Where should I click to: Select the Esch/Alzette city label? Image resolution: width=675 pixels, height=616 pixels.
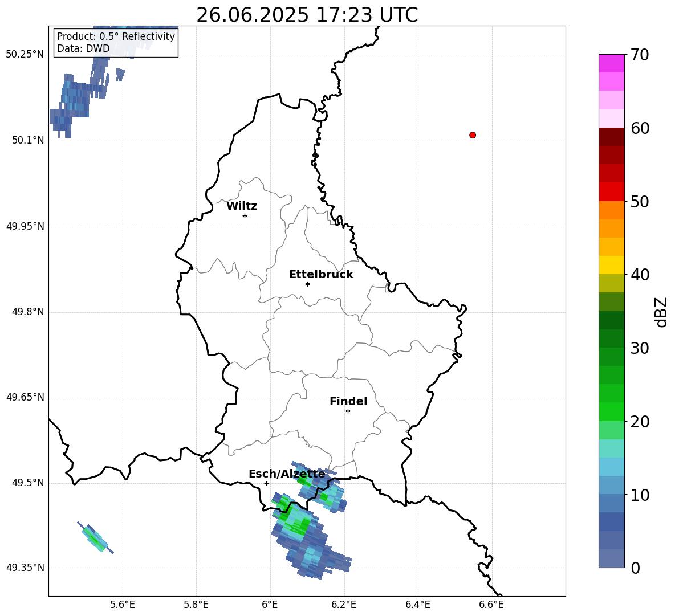[287, 474]
